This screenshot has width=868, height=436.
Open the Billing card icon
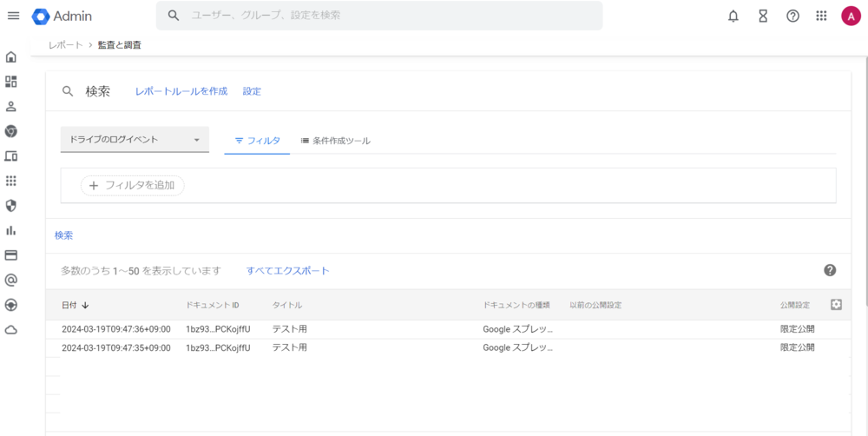pos(11,255)
